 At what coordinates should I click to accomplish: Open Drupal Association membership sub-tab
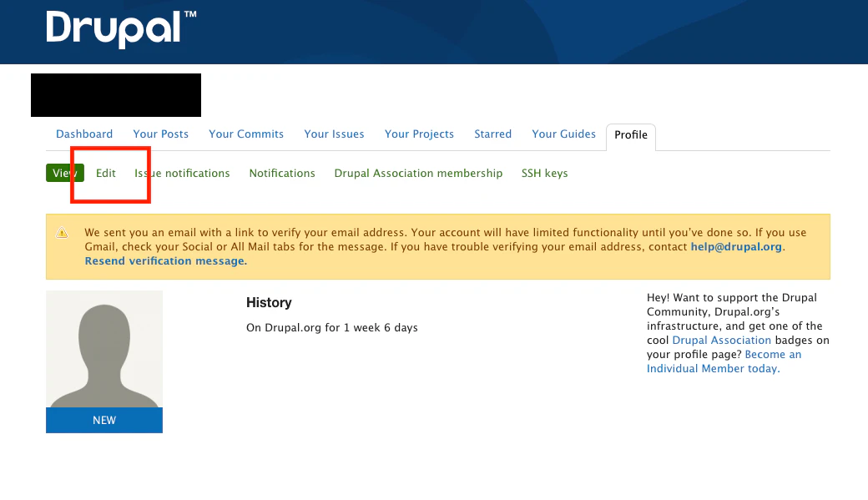pyautogui.click(x=418, y=174)
